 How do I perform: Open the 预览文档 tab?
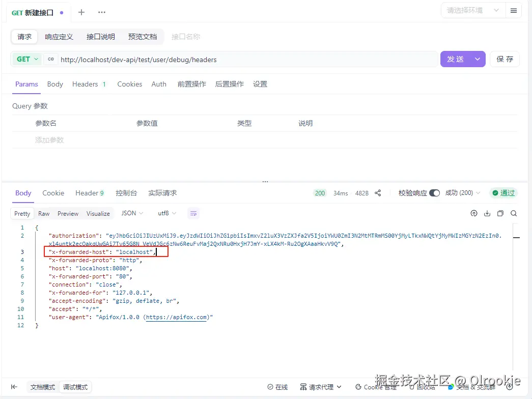tap(143, 37)
